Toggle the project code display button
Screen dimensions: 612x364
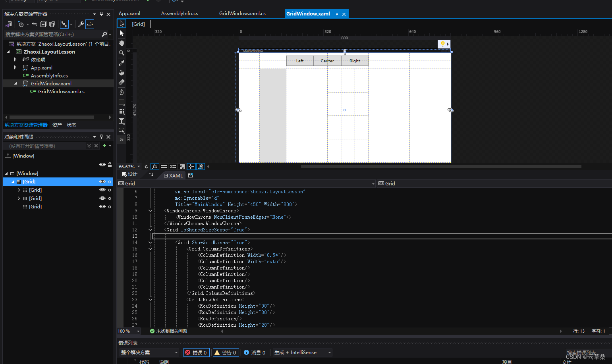200,167
